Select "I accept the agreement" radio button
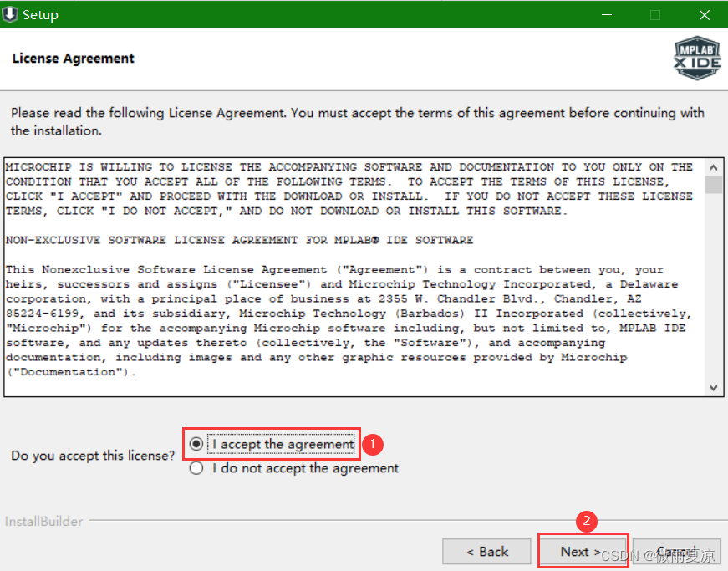Image resolution: width=728 pixels, height=571 pixels. pyautogui.click(x=196, y=444)
